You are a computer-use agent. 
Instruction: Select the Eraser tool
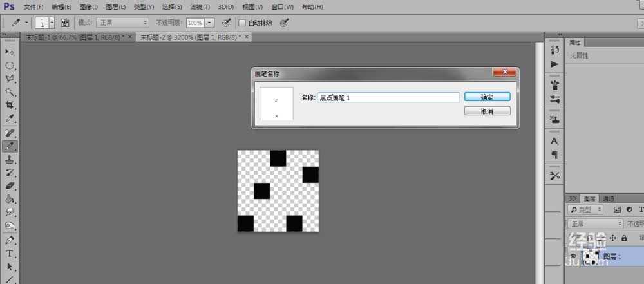click(10, 185)
